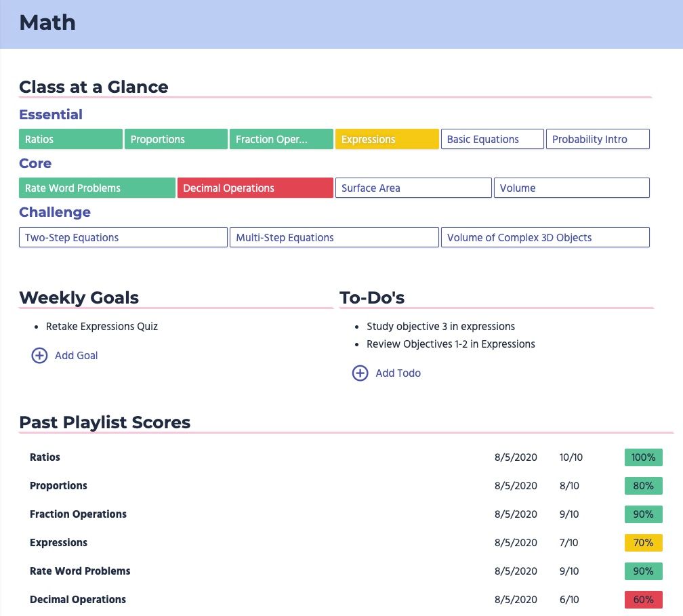683x616 pixels.
Task: Click the Challenge section heading
Action: [x=55, y=212]
